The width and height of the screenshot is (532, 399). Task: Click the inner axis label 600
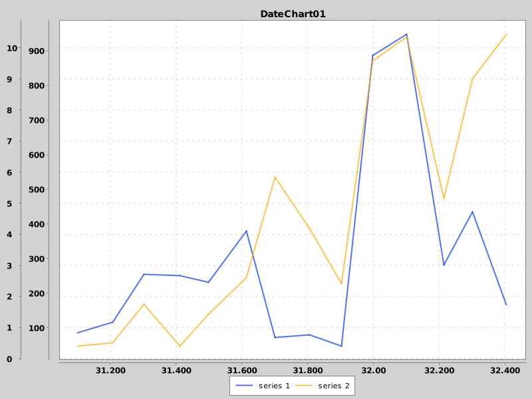click(37, 155)
